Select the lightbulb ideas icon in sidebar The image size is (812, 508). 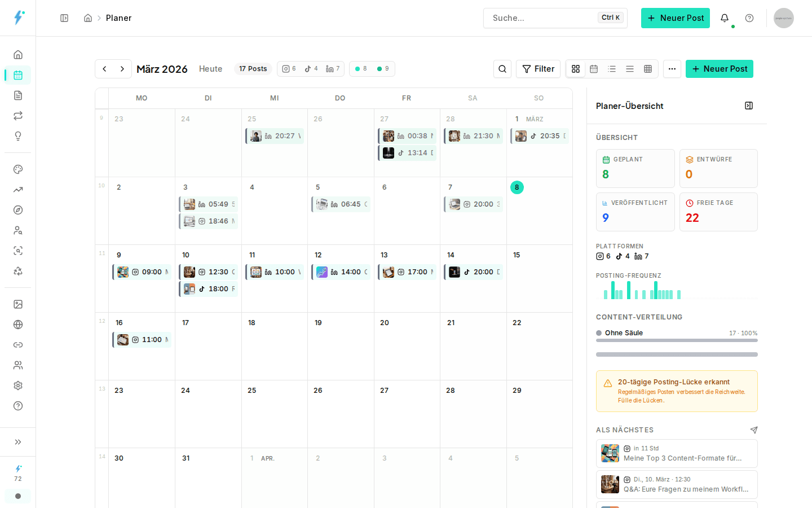(17, 136)
